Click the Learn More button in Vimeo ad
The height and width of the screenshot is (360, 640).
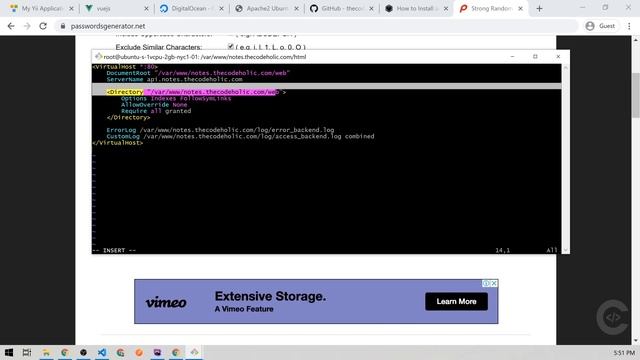click(456, 301)
